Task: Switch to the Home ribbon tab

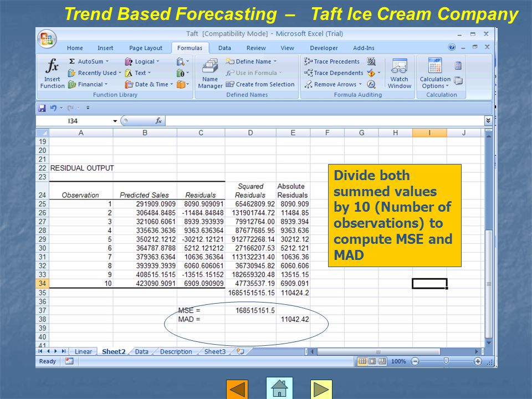Action: tap(75, 48)
